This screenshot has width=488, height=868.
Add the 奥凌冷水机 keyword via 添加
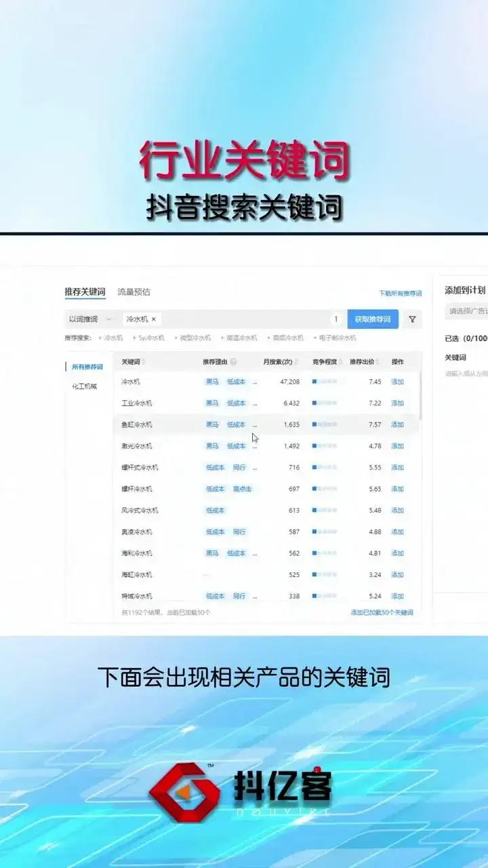tap(397, 532)
